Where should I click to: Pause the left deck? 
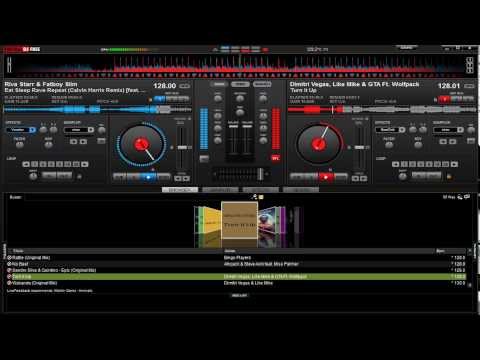(x=134, y=177)
